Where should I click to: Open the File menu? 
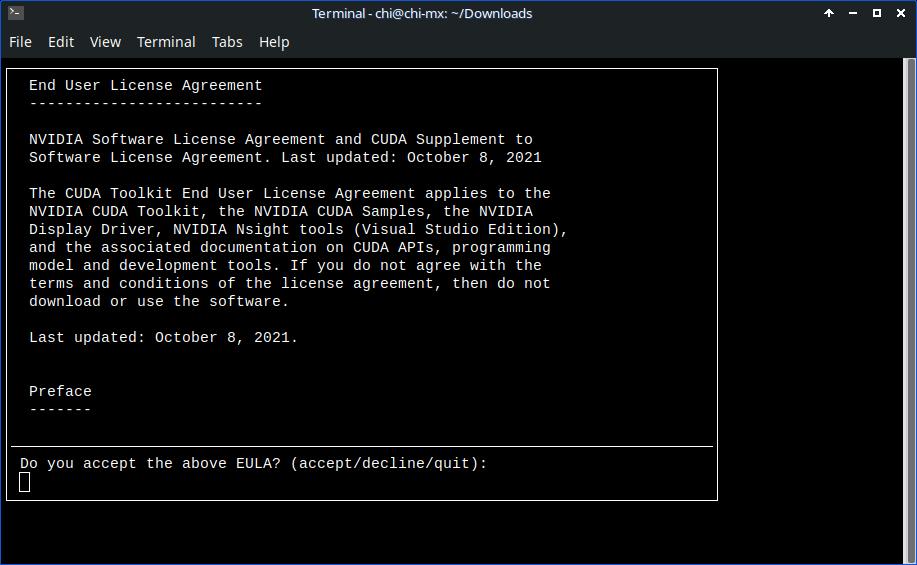coord(20,42)
